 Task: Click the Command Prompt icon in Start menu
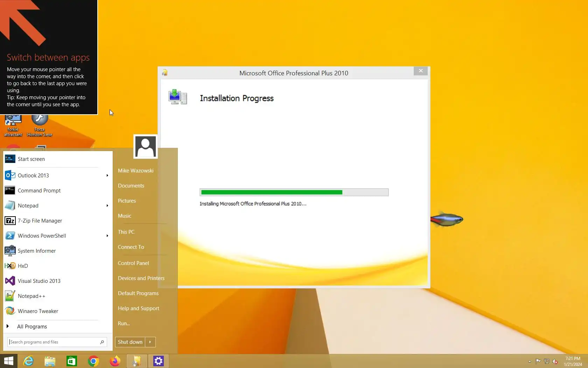10,190
